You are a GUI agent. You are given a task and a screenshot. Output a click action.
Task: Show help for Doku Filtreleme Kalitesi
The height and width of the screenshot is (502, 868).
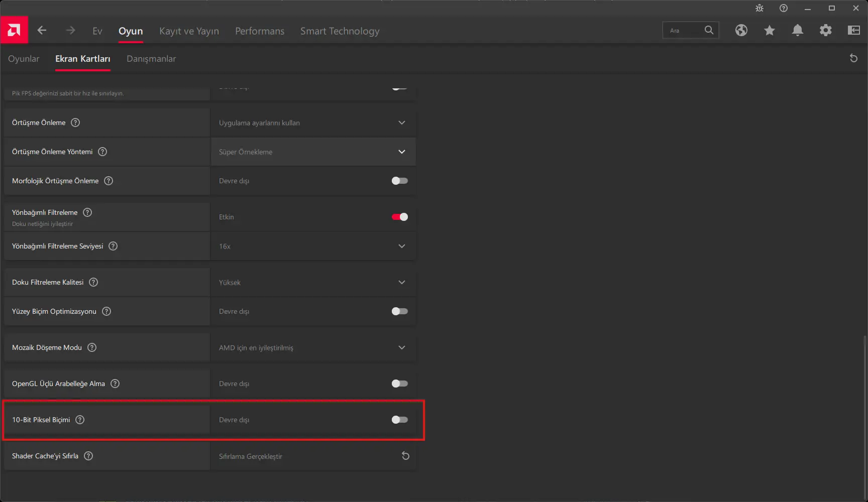tap(93, 282)
